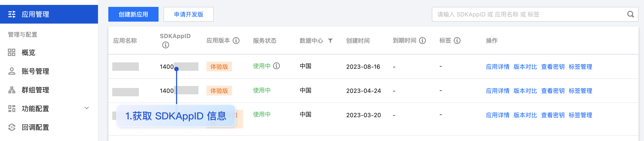Go to 群组管理 in the sidebar
644x141 pixels.
click(x=35, y=90)
